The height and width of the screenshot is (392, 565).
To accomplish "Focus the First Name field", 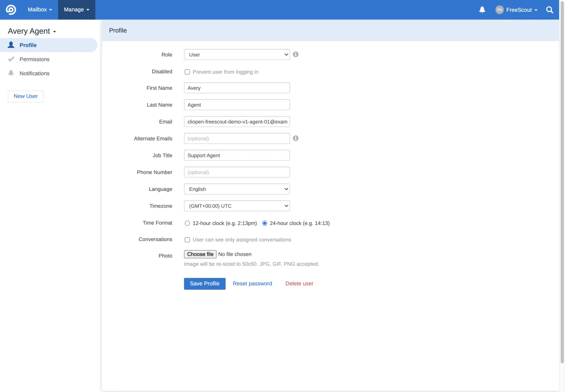I will (x=237, y=88).
